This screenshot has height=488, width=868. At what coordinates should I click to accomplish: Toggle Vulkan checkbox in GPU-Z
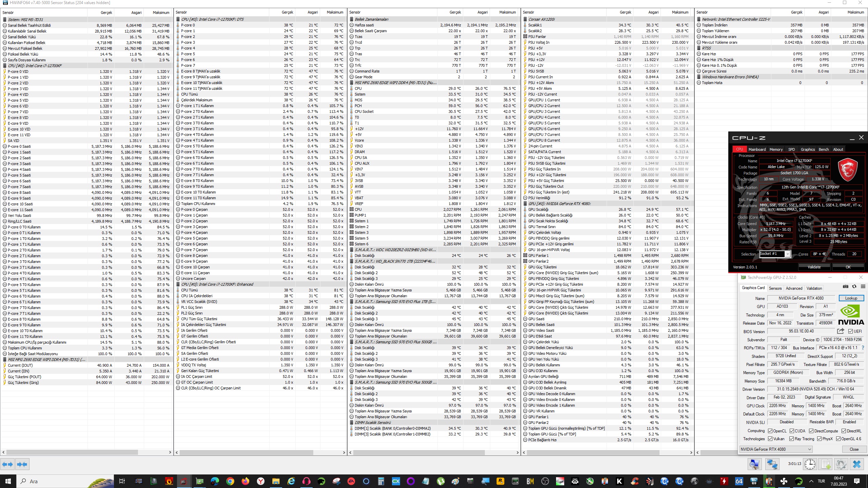(770, 439)
